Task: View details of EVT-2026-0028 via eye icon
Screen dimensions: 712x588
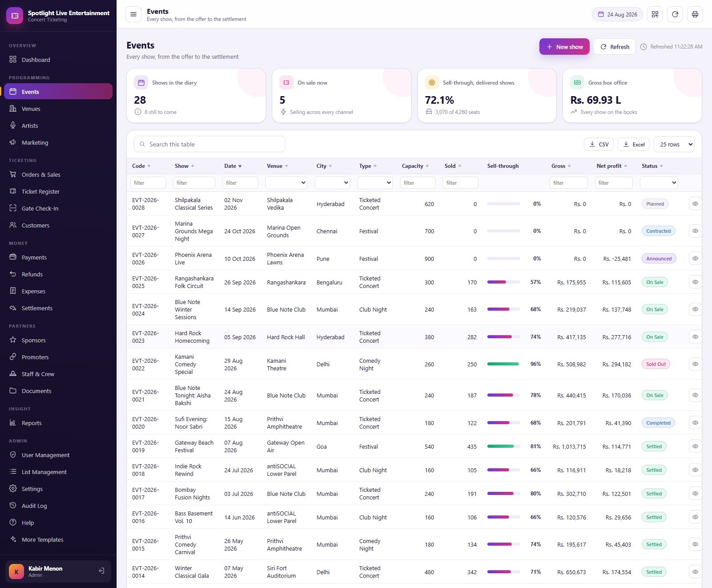Action: pos(695,204)
